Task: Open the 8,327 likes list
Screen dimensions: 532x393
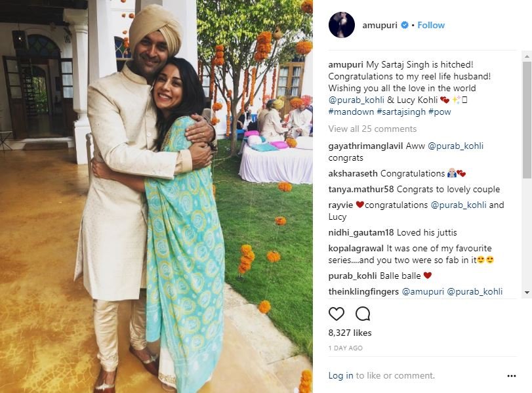Action: [x=350, y=333]
